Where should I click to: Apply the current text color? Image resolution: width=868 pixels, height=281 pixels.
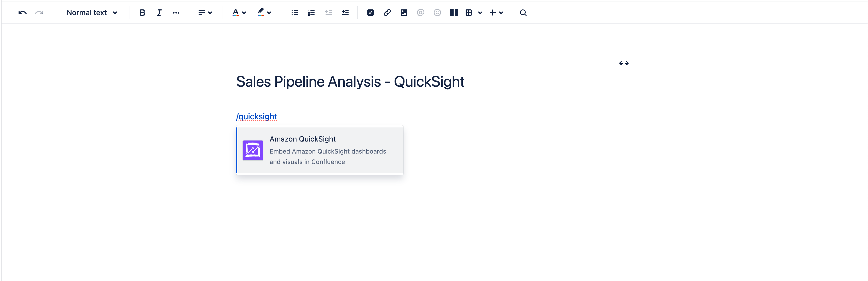coord(235,13)
